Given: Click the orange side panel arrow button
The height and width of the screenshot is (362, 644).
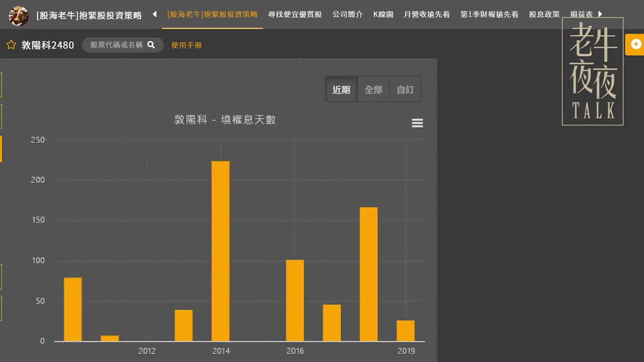Looking at the screenshot, I should (635, 45).
